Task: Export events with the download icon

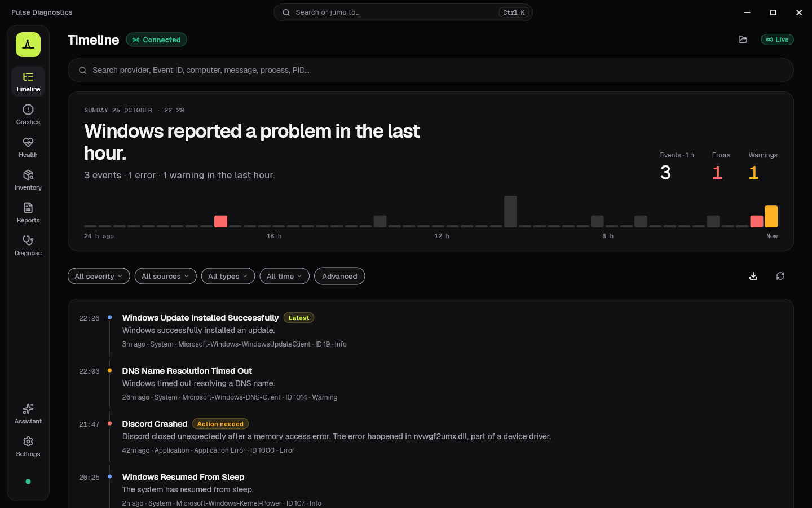Action: pyautogui.click(x=753, y=276)
